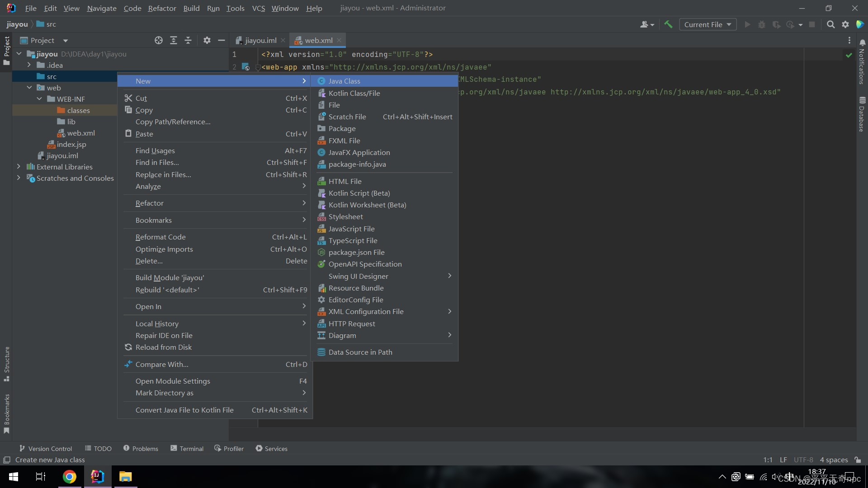
Task: Collapse the jiayou project root node
Action: [x=19, y=54]
